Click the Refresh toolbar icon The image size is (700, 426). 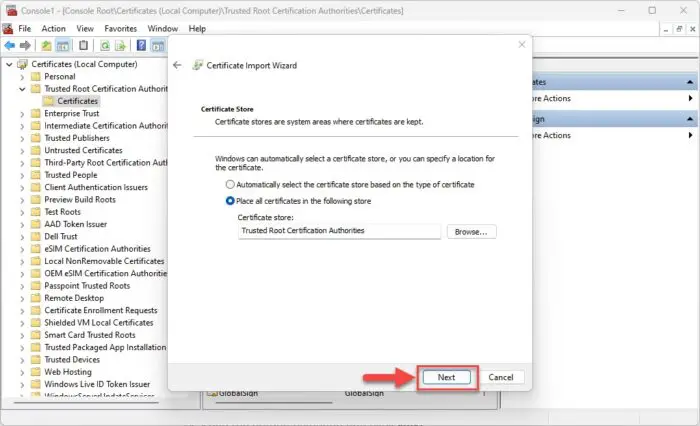coord(104,45)
